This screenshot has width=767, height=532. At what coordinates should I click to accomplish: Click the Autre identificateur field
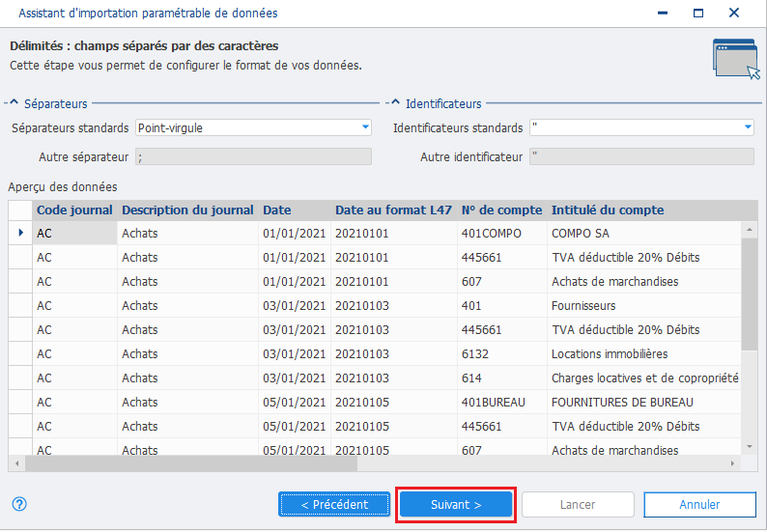[x=641, y=156]
